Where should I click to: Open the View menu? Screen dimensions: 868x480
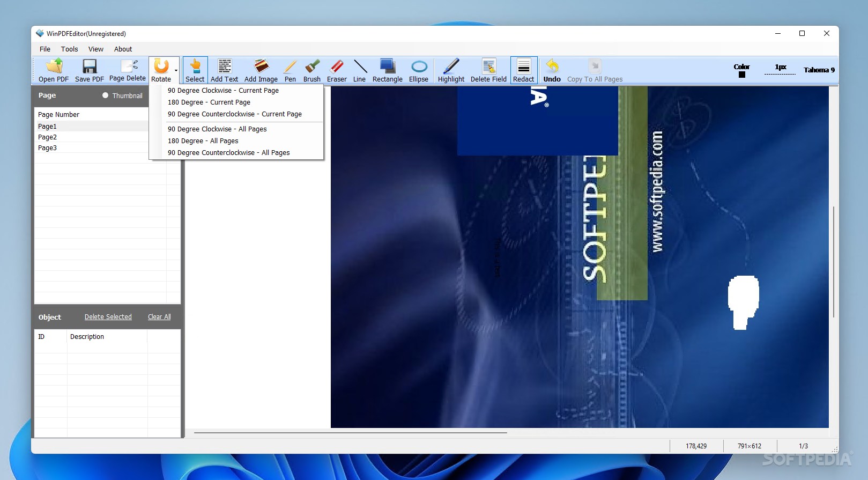(x=96, y=49)
